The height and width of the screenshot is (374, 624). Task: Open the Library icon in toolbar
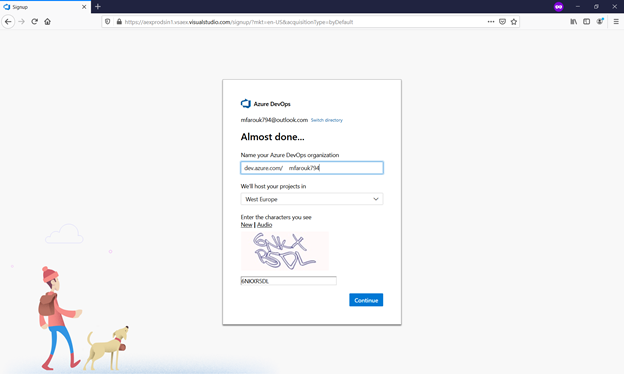tap(573, 21)
